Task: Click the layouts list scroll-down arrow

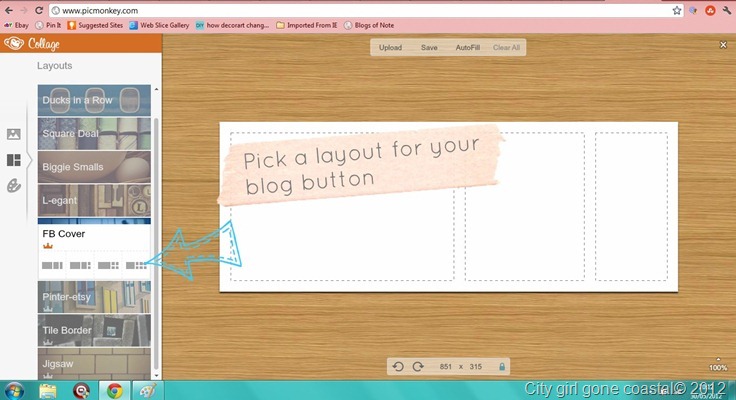Action: [x=156, y=376]
